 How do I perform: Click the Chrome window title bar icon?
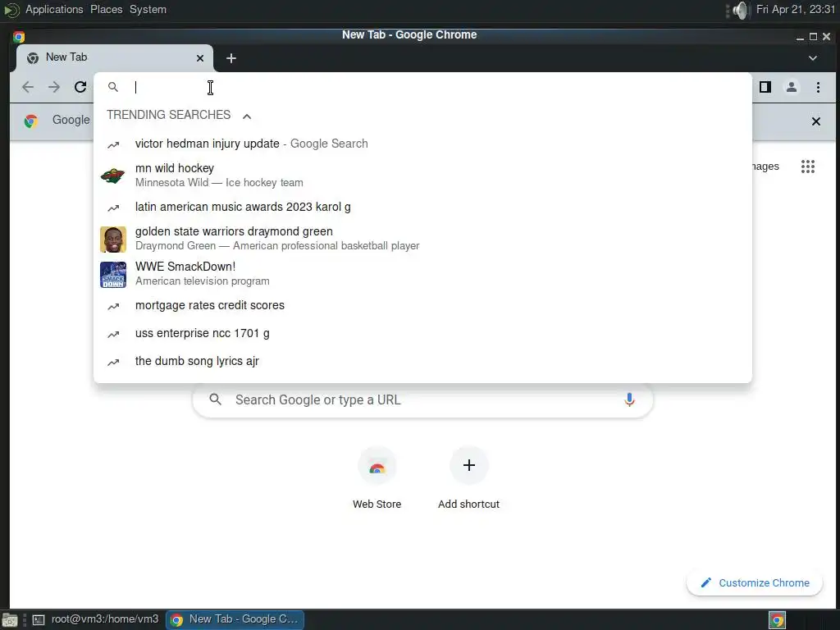[x=19, y=36]
